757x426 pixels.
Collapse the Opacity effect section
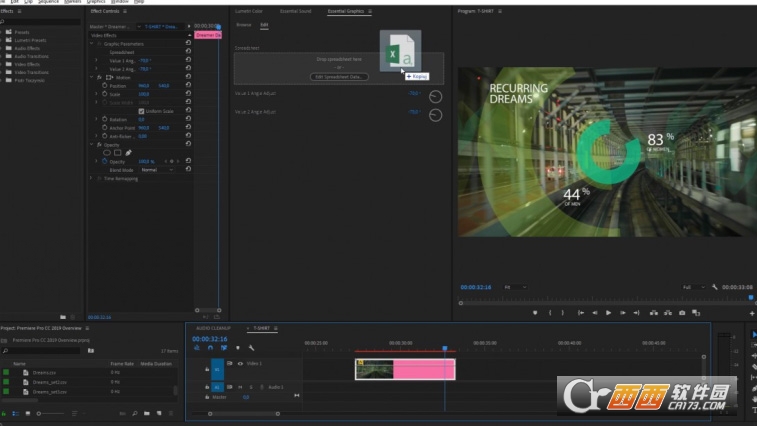pos(92,144)
